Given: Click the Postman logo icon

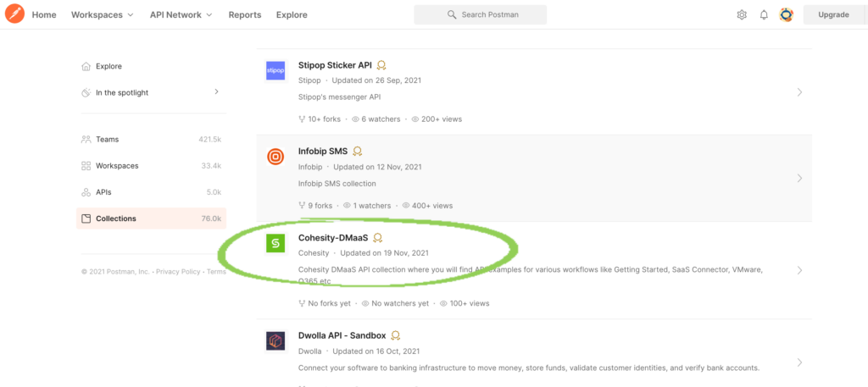Looking at the screenshot, I should [x=16, y=14].
